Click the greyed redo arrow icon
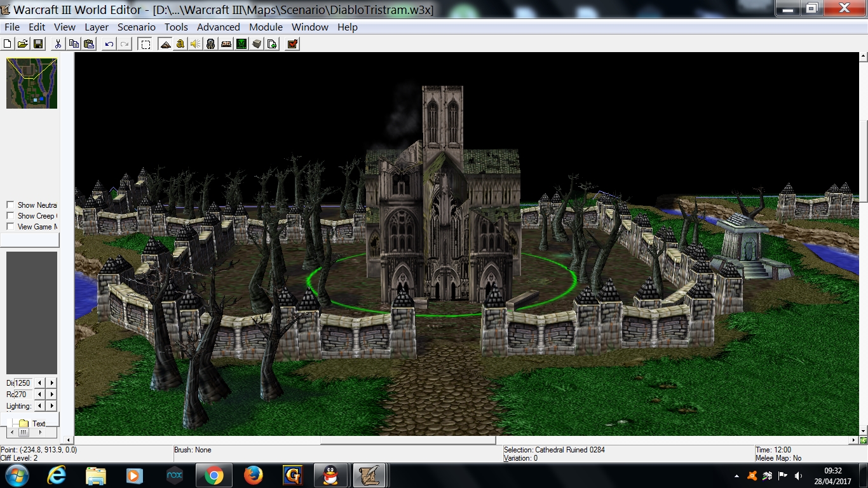 (125, 44)
